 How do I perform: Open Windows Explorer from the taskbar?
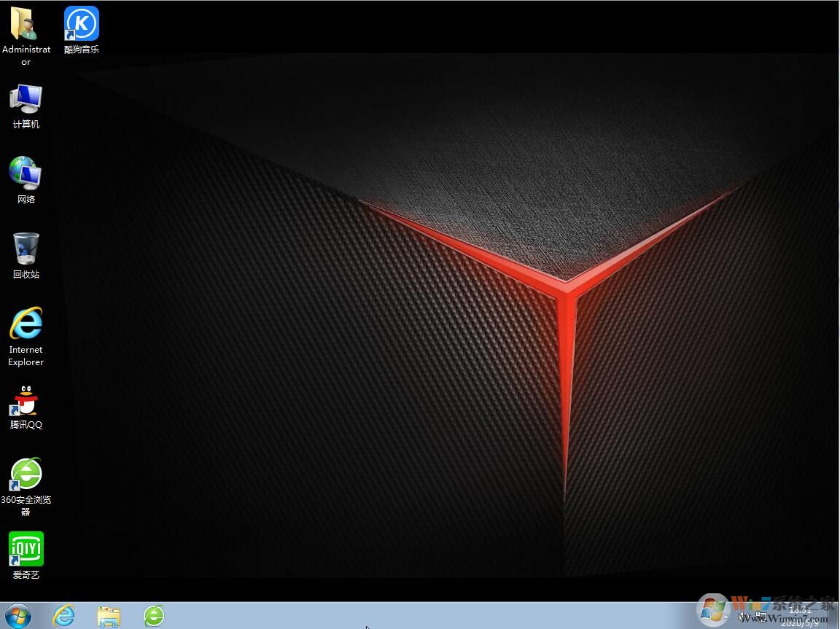click(x=109, y=616)
